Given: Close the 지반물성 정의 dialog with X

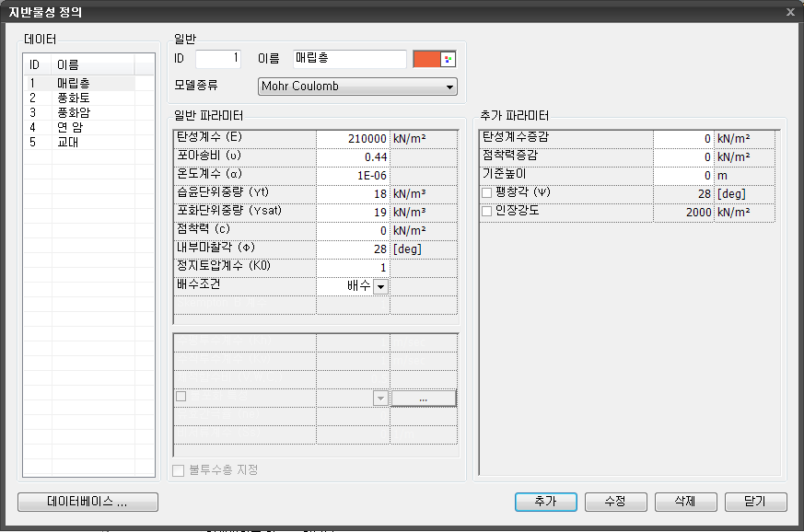Looking at the screenshot, I should tap(790, 12).
